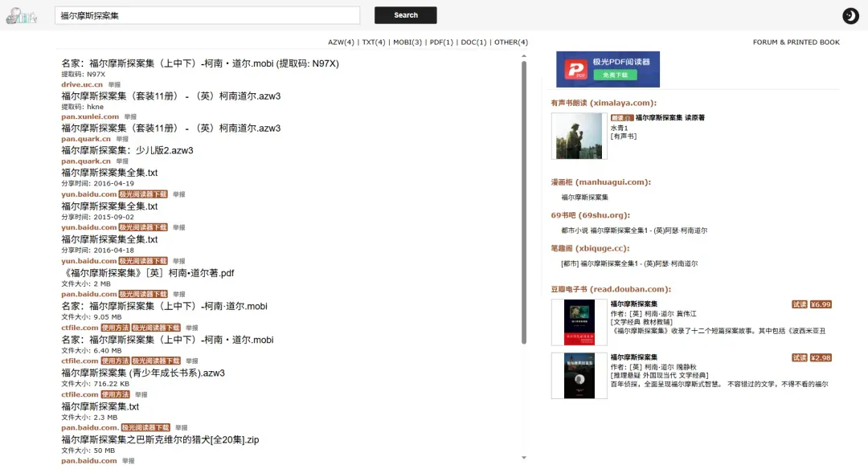
Task: Visit drive.uc.cn source link
Action: [82, 84]
